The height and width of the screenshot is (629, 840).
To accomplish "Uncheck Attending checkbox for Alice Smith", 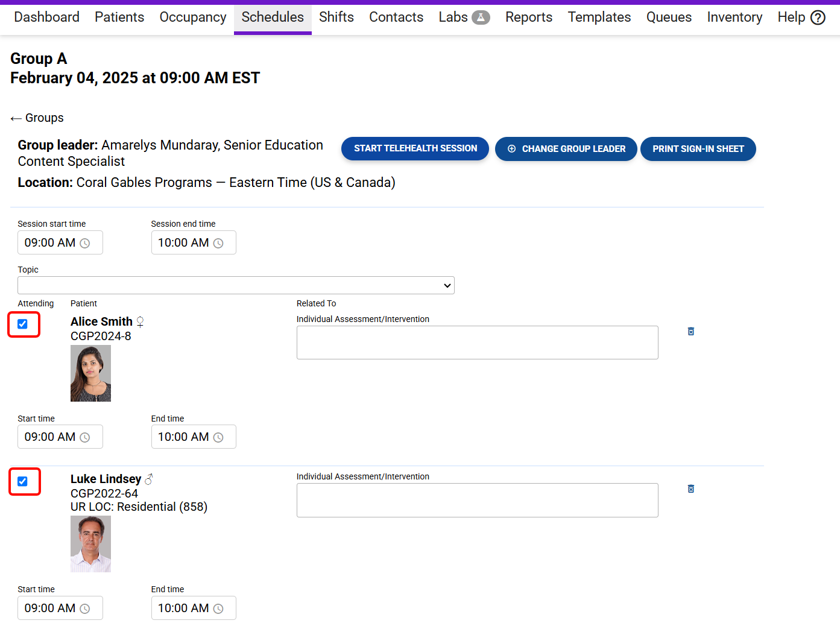I will [23, 324].
